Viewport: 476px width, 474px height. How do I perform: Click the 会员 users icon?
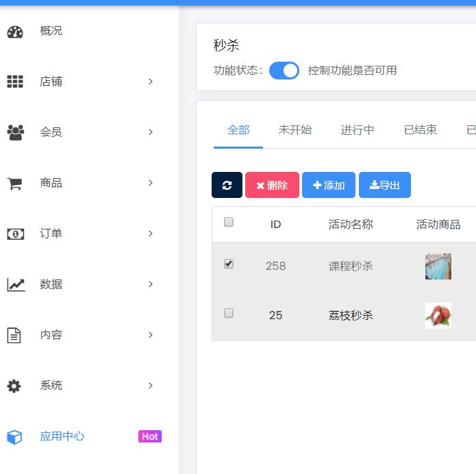tap(16, 132)
